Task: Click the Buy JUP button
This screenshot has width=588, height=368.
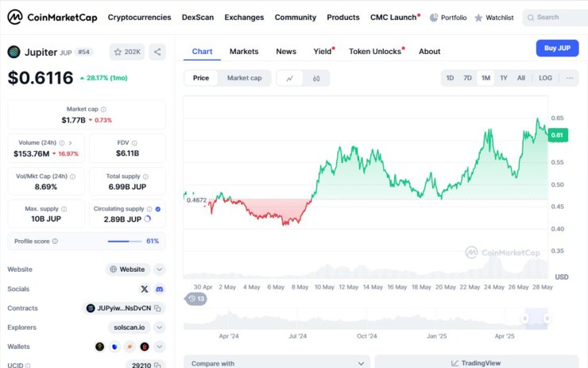Action: pyautogui.click(x=557, y=48)
